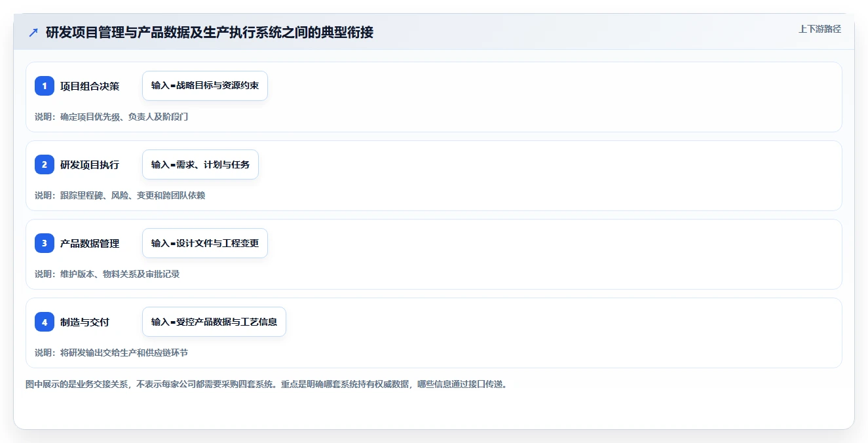868x443 pixels.
Task: Select the step 4 number badge
Action: pos(45,322)
